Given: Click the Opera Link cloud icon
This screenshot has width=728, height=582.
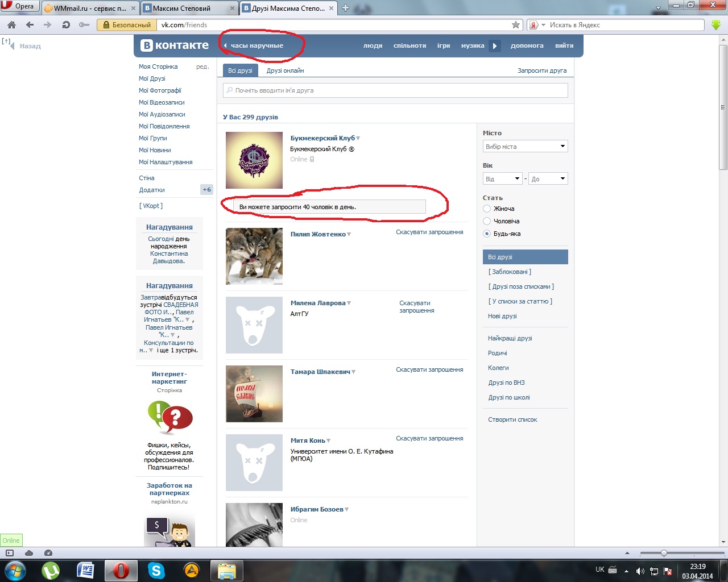Looking at the screenshot, I should 29,553.
